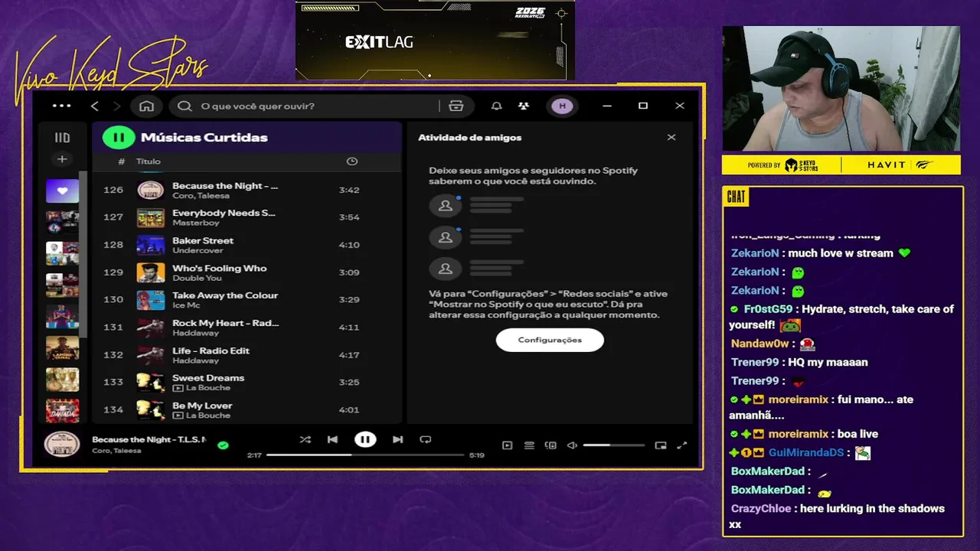
Task: Enter full screen with expand arrows icon
Action: pyautogui.click(x=682, y=445)
